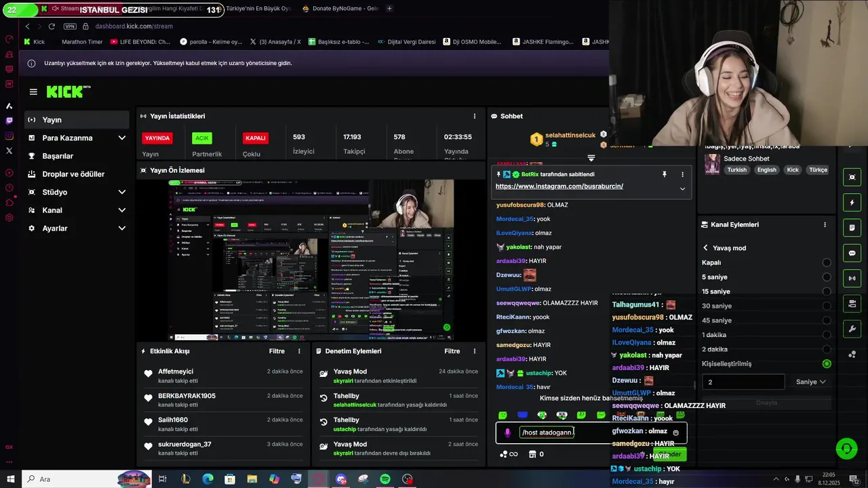Select the 2 dakika slow mode option

[x=827, y=349]
